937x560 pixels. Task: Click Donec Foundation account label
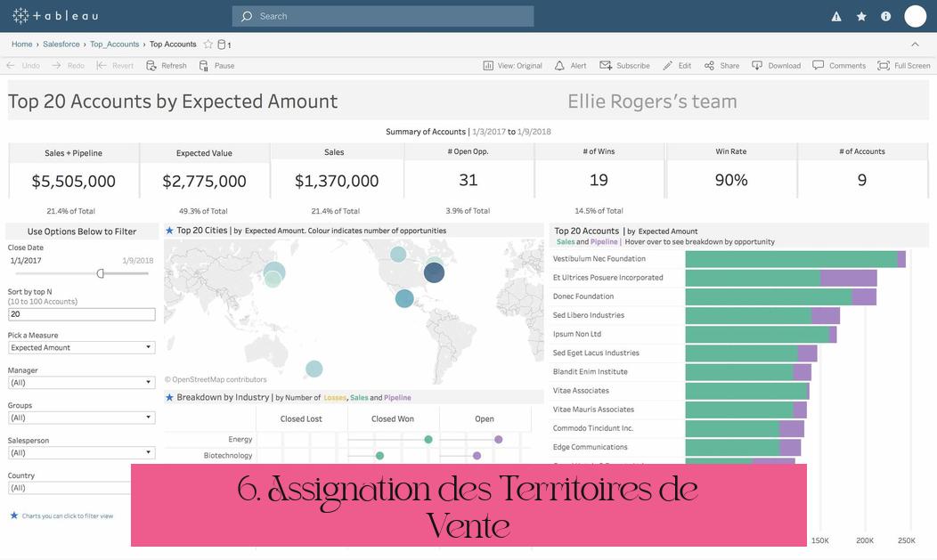[x=583, y=296]
